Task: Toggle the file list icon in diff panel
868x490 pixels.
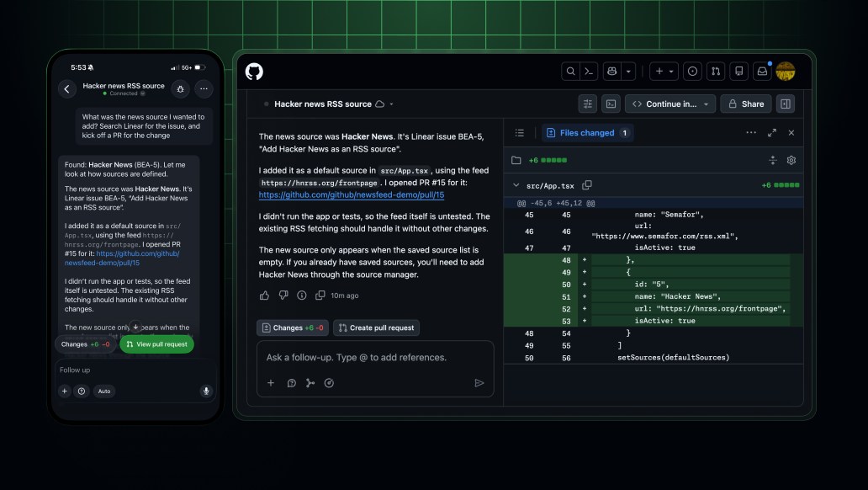Action: [519, 133]
